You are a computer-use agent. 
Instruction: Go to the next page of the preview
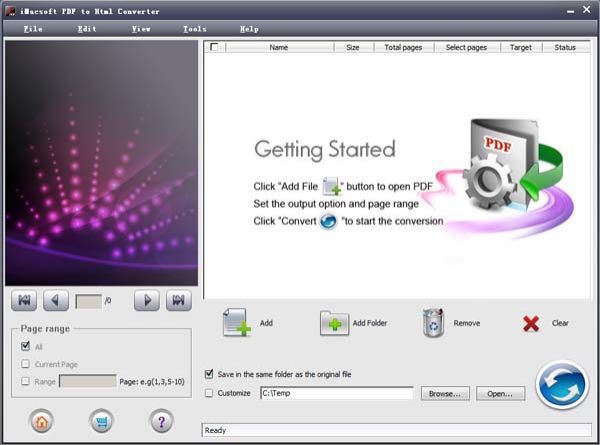click(147, 300)
